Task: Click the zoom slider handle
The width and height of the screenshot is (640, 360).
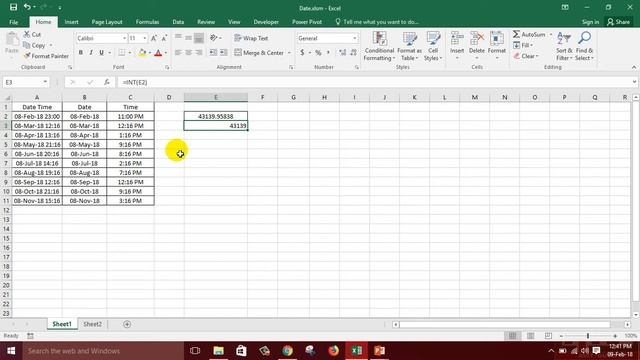Action: pyautogui.click(x=588, y=336)
